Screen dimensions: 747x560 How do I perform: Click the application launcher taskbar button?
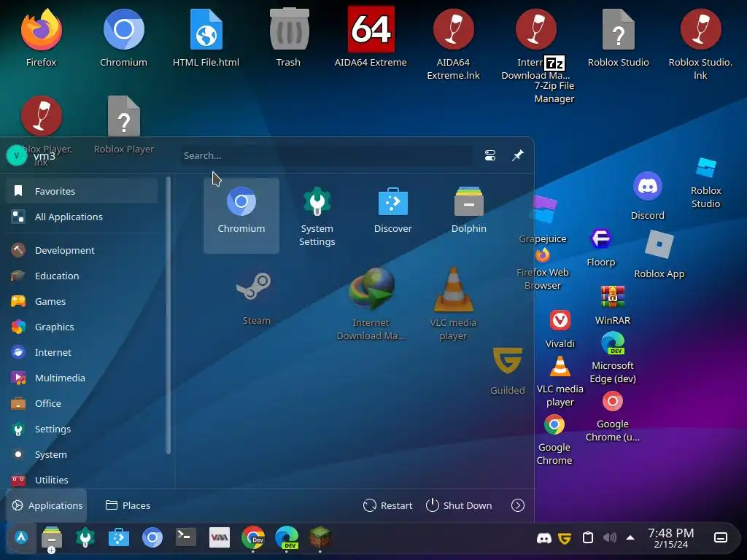21,537
